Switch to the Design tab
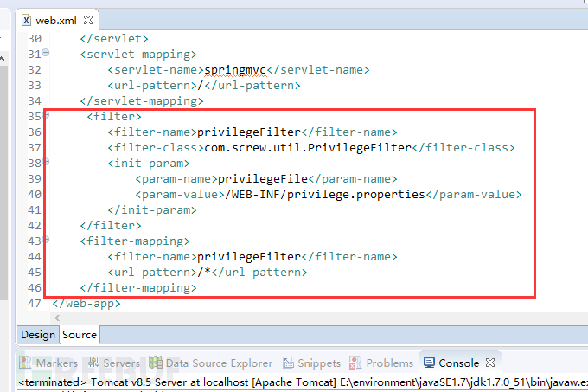The height and width of the screenshot is (392, 588). click(38, 335)
